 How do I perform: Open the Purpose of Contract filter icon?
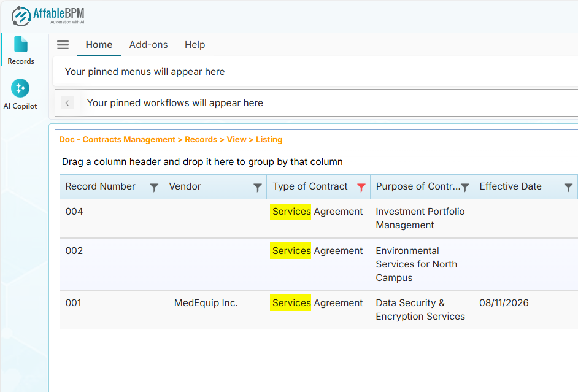465,188
